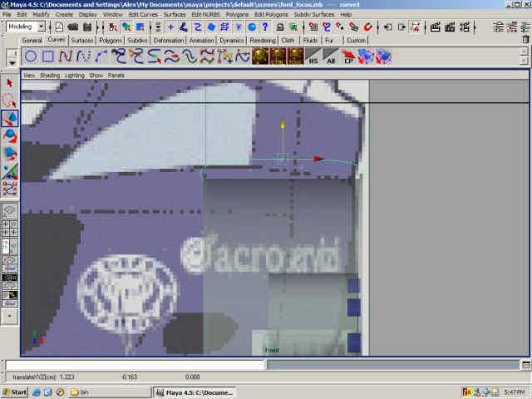Select the arrow Select tool in toolbox
The width and height of the screenshot is (532, 399).
coord(10,82)
